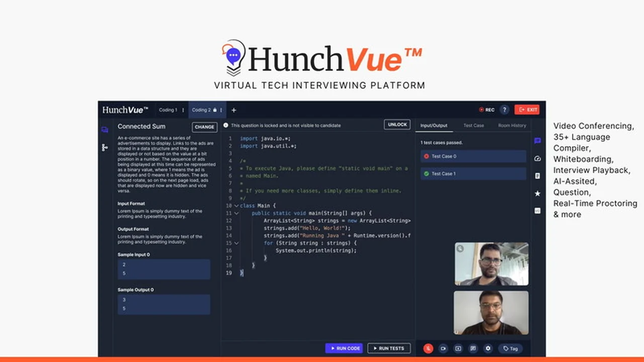The width and height of the screenshot is (644, 362).
Task: Collapse code fold arrow at line 11
Action: (236, 213)
